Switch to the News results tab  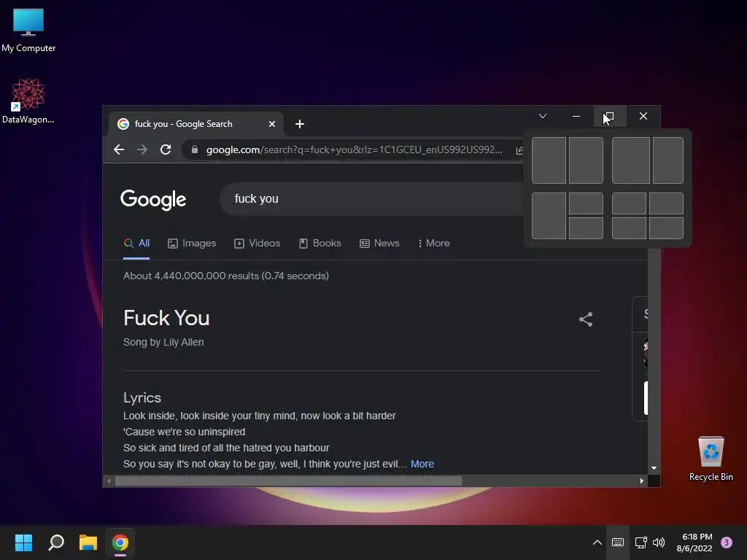(379, 244)
